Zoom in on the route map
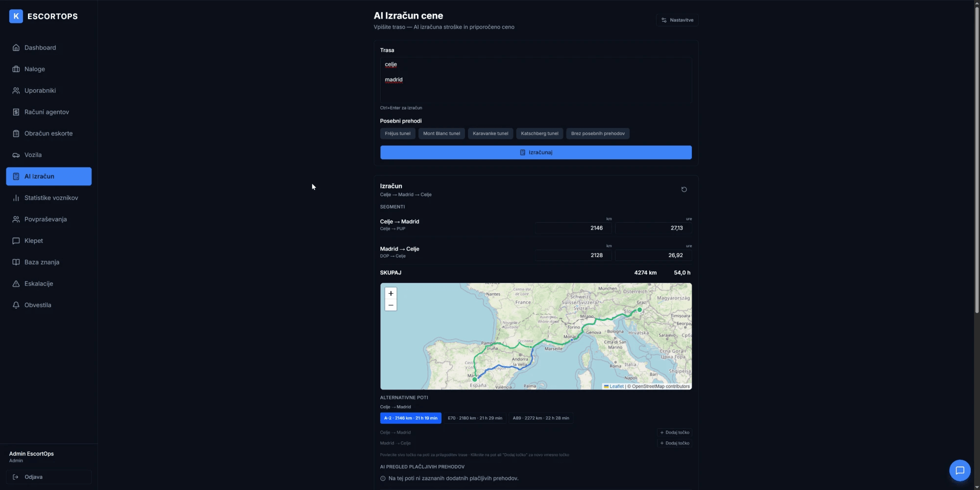This screenshot has width=980, height=490. tap(391, 293)
